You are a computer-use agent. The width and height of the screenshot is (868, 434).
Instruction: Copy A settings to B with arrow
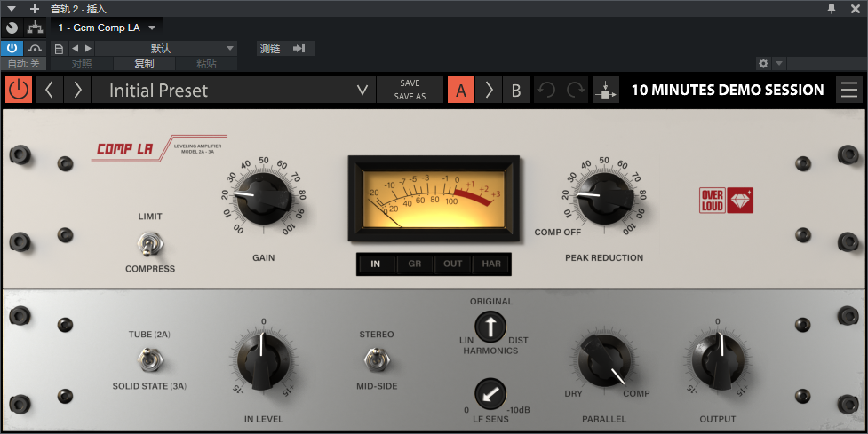(489, 90)
